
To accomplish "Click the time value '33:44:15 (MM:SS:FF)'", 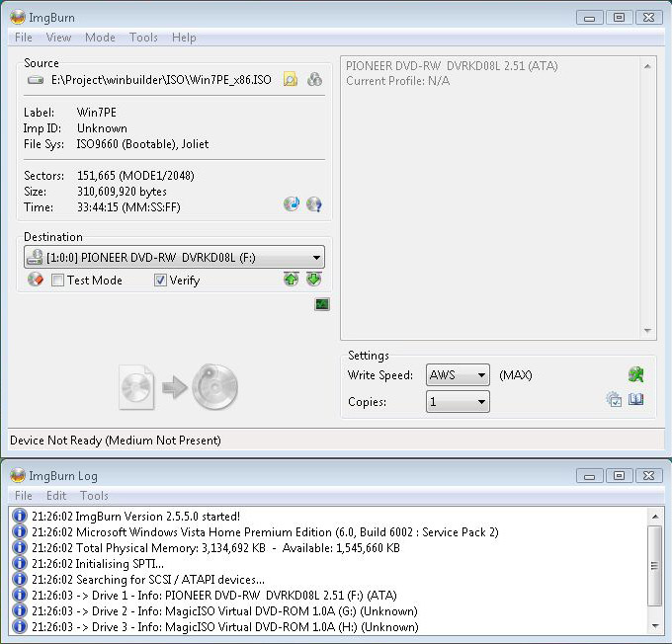I will pos(128,207).
